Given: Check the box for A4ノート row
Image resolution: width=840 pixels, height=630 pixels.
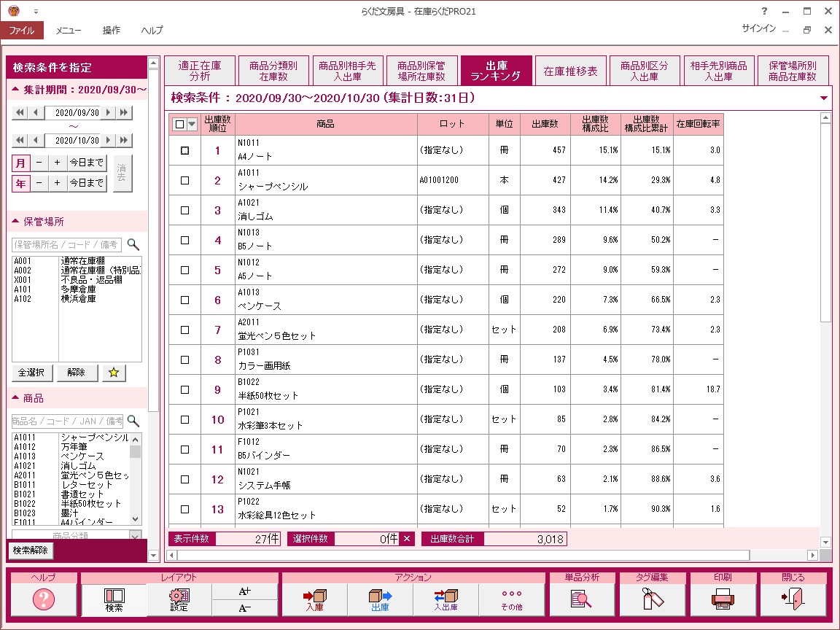Looking at the screenshot, I should click(184, 150).
